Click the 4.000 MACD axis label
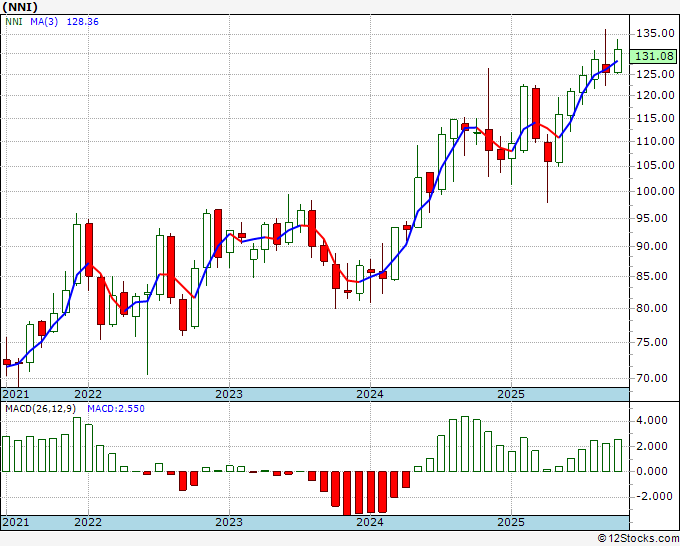This screenshot has width=680, height=546. [652, 420]
